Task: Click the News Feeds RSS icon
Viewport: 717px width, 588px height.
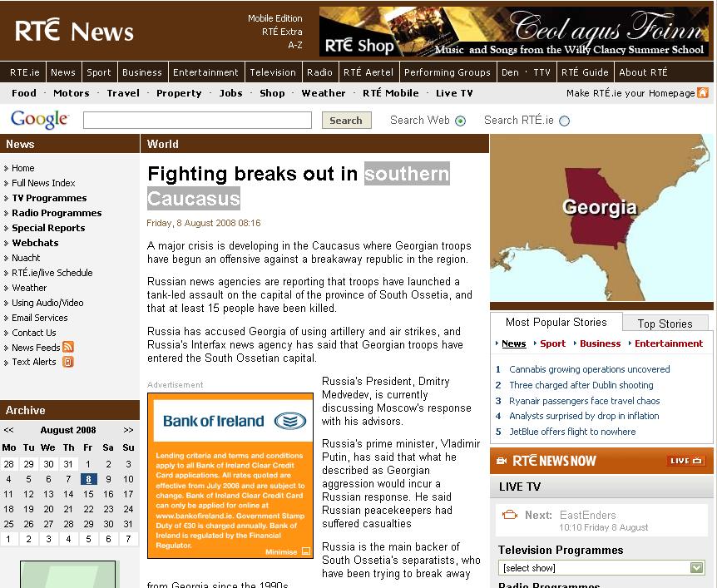Action: pos(68,347)
